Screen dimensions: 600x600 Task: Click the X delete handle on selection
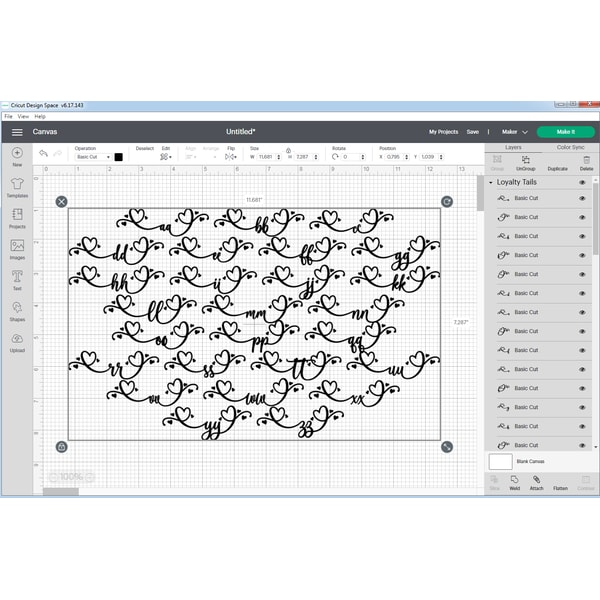pos(61,202)
